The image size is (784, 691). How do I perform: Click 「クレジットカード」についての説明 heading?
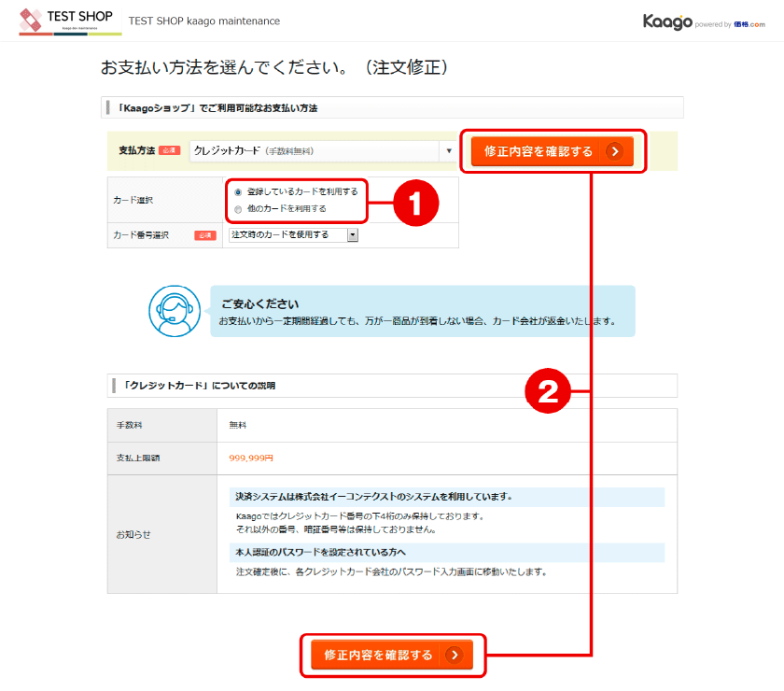pyautogui.click(x=199, y=386)
